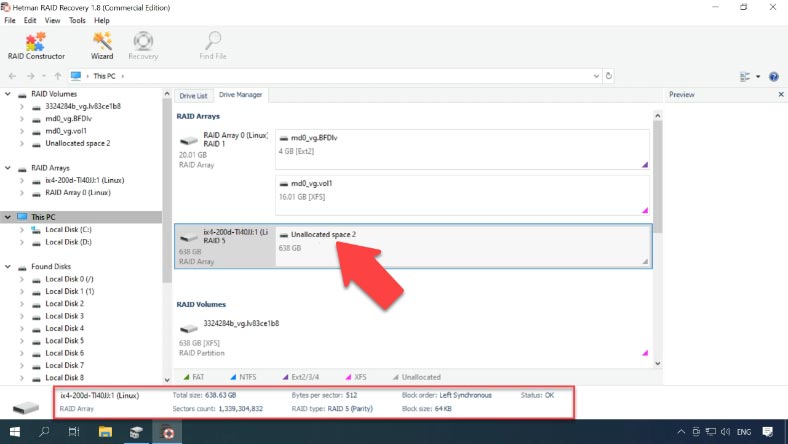Image resolution: width=788 pixels, height=444 pixels.
Task: Click This PC in the address bar
Action: pyautogui.click(x=104, y=76)
